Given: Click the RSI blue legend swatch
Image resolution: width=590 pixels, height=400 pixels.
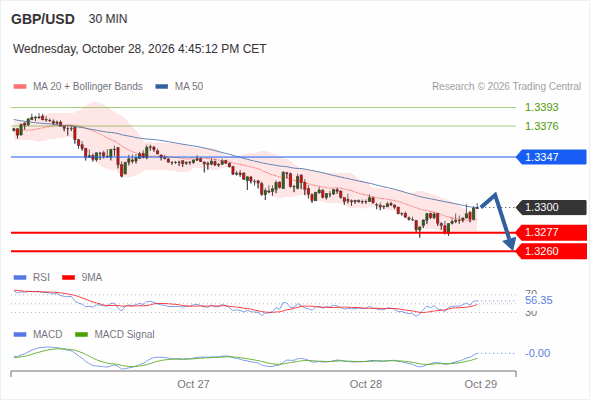Looking at the screenshot, I should pyautogui.click(x=20, y=278).
